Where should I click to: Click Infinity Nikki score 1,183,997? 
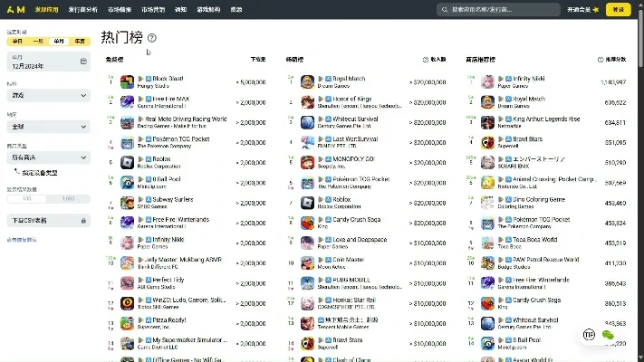(613, 82)
